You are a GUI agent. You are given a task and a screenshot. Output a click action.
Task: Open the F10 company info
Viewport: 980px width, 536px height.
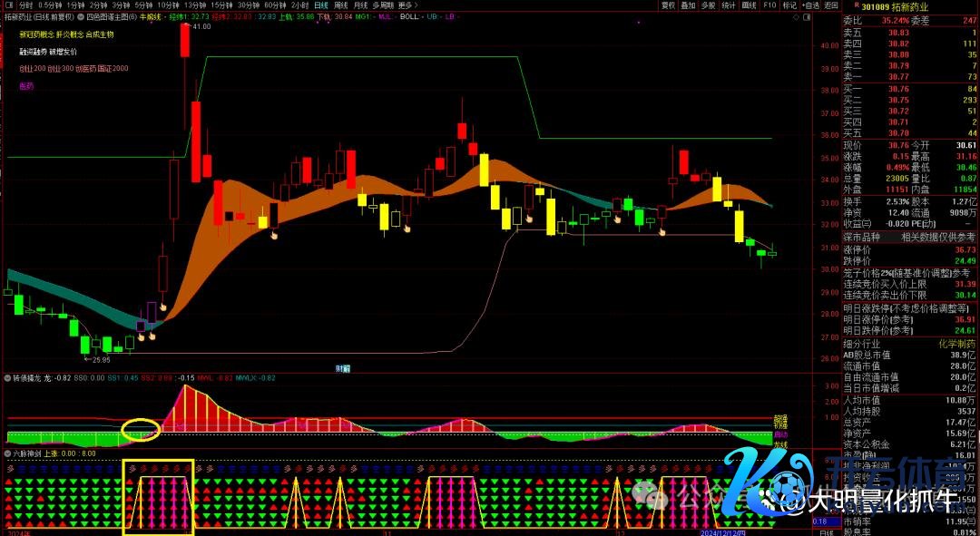coord(769,5)
